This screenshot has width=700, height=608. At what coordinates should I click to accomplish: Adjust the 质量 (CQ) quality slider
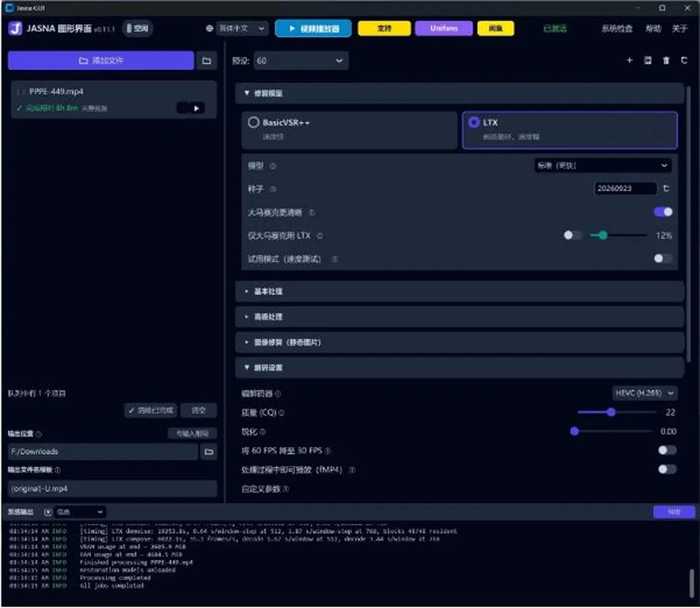(616, 413)
